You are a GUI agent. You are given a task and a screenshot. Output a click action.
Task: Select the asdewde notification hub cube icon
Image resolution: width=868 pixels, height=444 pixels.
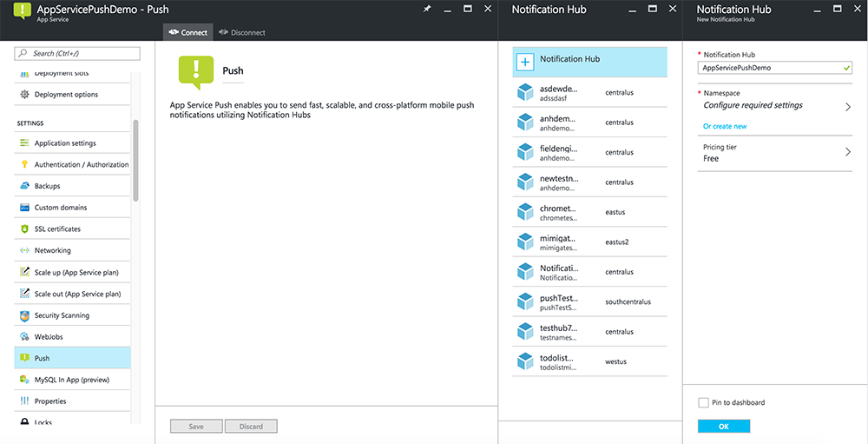click(x=524, y=93)
